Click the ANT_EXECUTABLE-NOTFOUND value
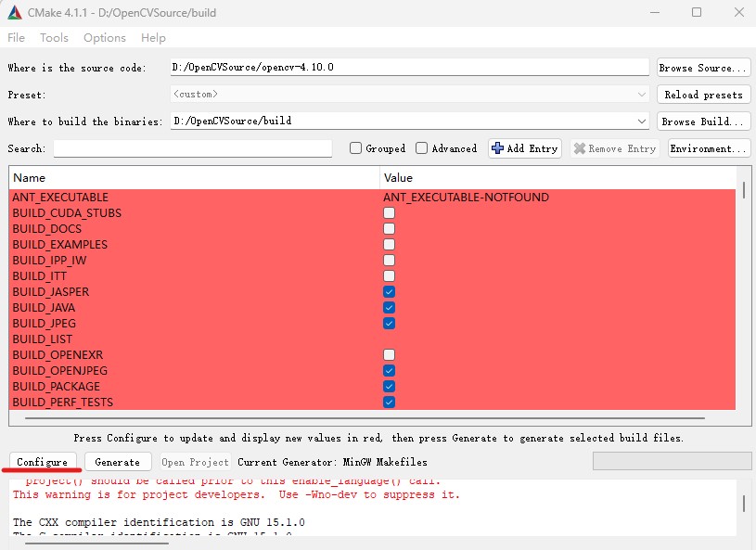The image size is (756, 550). click(x=466, y=198)
